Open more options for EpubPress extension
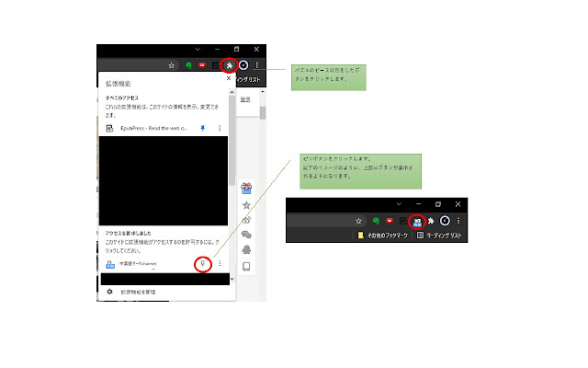 point(220,128)
